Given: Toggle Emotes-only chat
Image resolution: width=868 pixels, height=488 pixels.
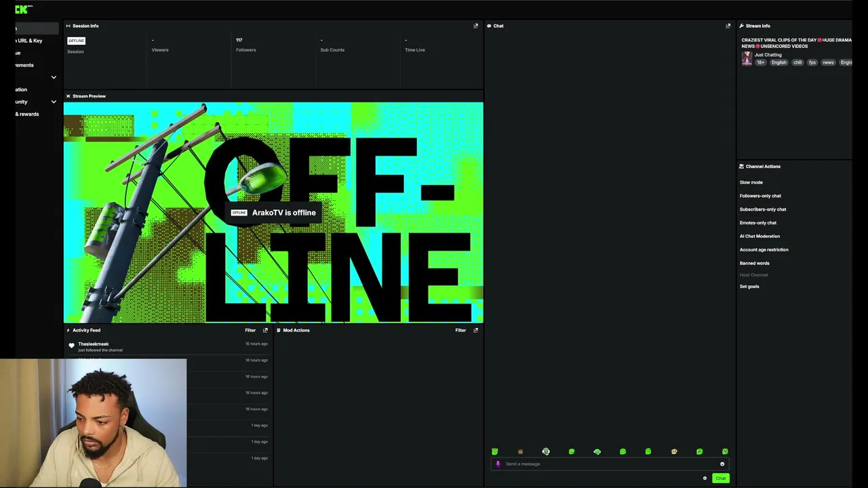Looking at the screenshot, I should [x=758, y=223].
